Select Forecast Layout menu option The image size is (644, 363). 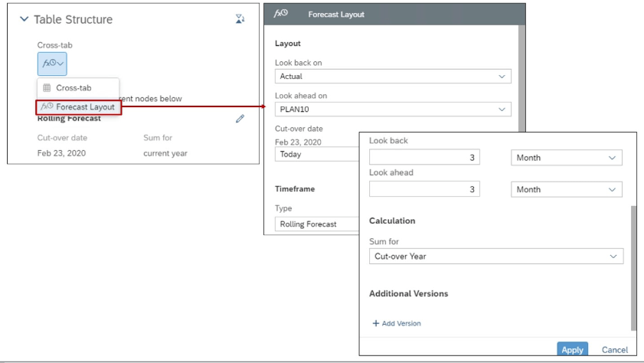tap(79, 107)
